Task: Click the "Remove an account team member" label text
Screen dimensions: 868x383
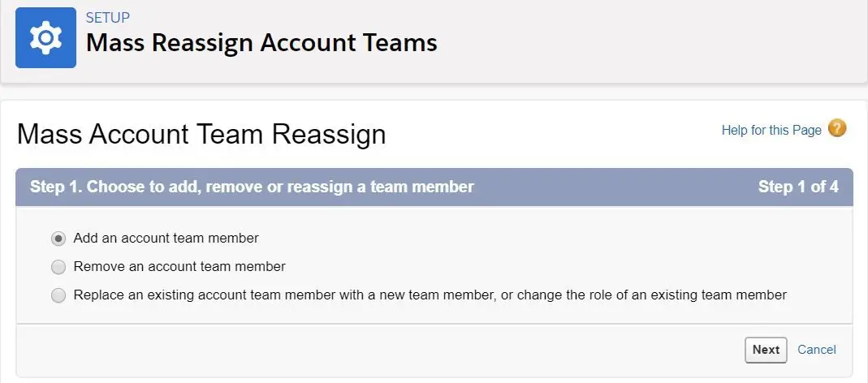Action: 179,267
